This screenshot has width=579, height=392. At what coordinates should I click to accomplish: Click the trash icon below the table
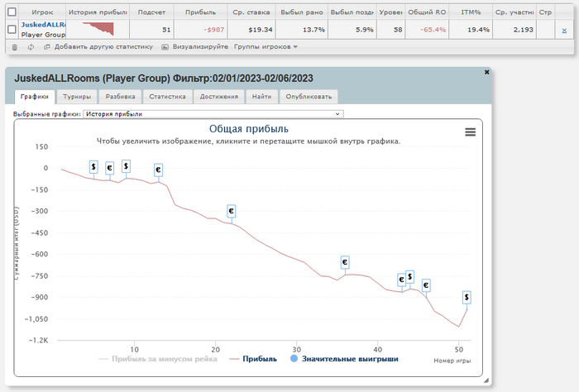pyautogui.click(x=14, y=47)
